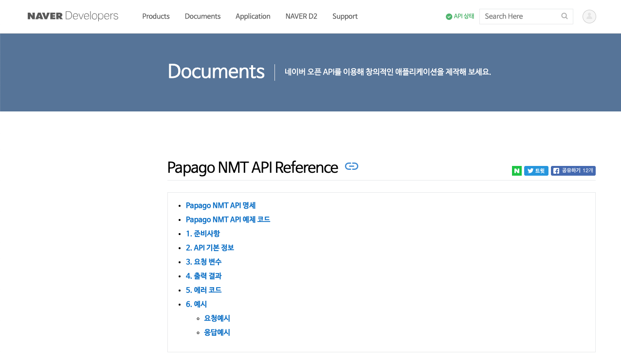This screenshot has height=364, width=621.
Task: Jump to 5. 에러 코드 section
Action: coord(203,290)
